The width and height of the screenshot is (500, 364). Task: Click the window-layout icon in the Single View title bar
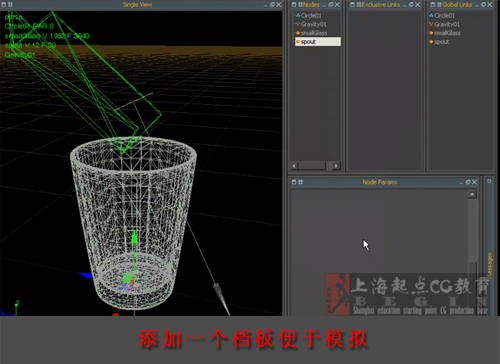point(4,5)
